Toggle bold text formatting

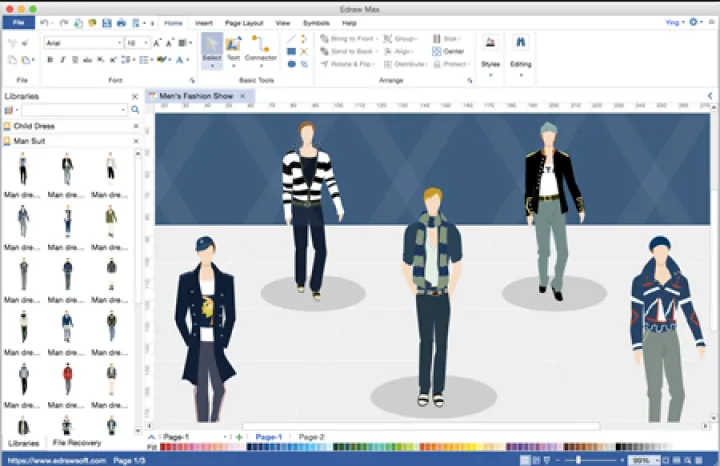point(49,60)
